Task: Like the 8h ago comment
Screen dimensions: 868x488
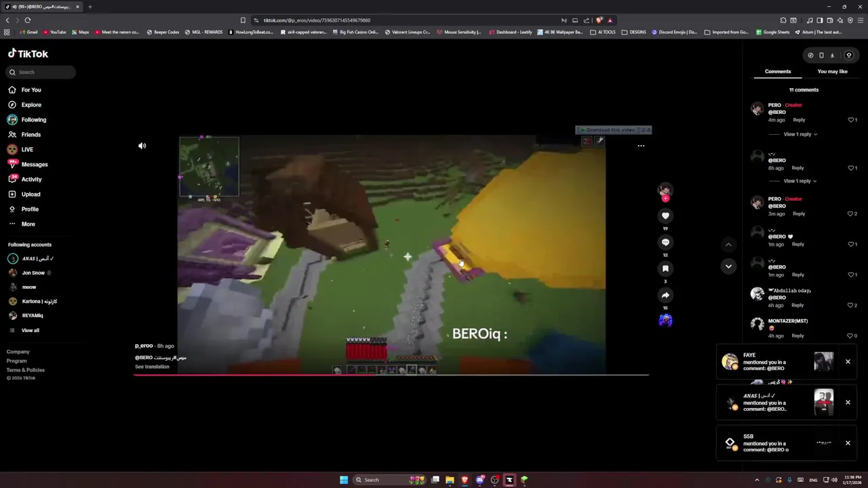Action: 851,168
